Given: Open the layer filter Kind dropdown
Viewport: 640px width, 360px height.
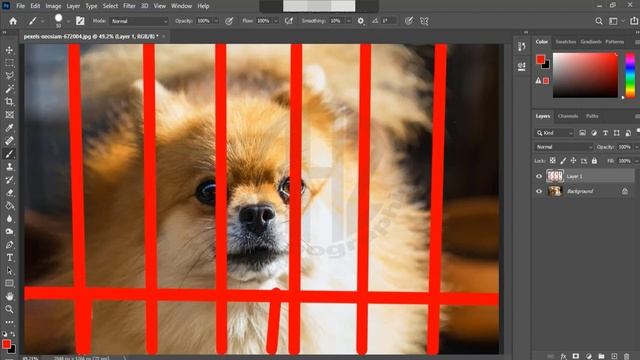Looking at the screenshot, I should coord(554,133).
